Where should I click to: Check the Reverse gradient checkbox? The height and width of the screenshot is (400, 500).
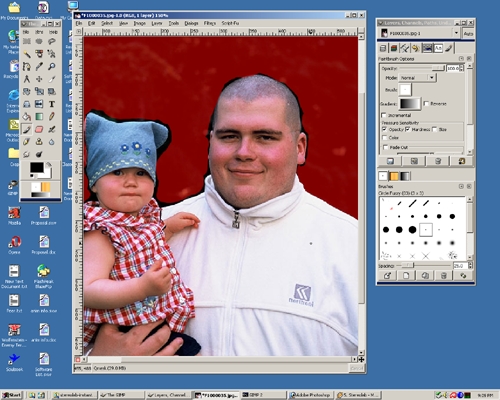click(426, 104)
